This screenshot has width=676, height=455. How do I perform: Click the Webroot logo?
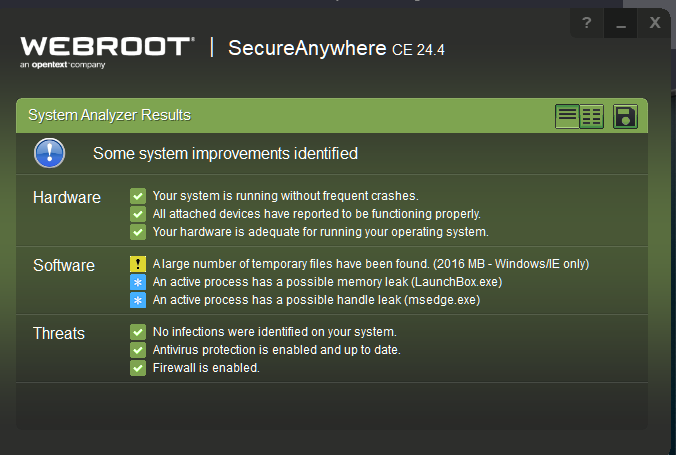tap(107, 52)
